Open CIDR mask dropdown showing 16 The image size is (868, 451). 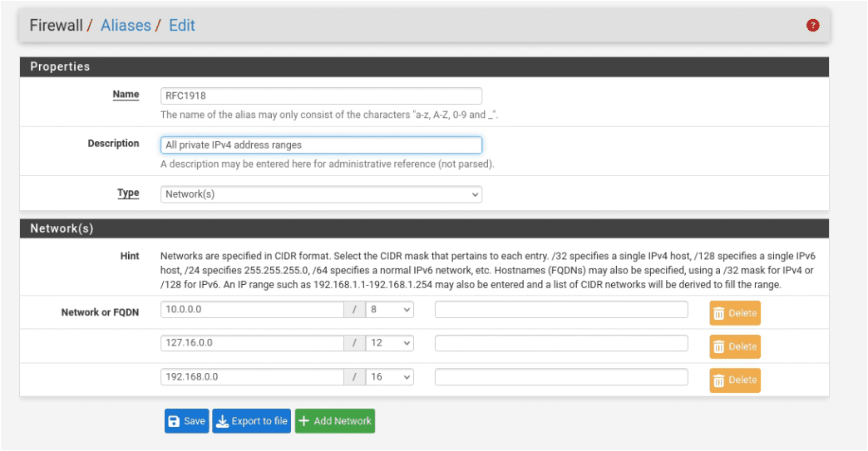click(x=390, y=377)
